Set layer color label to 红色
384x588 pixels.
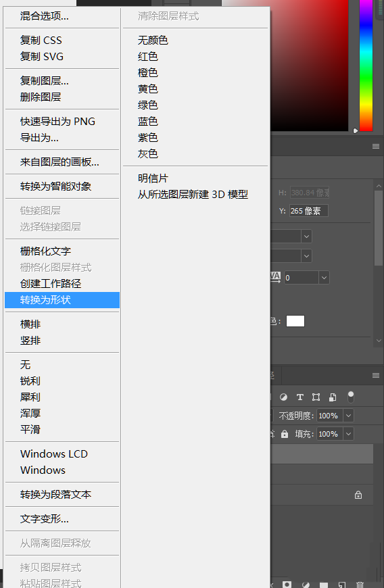click(148, 56)
